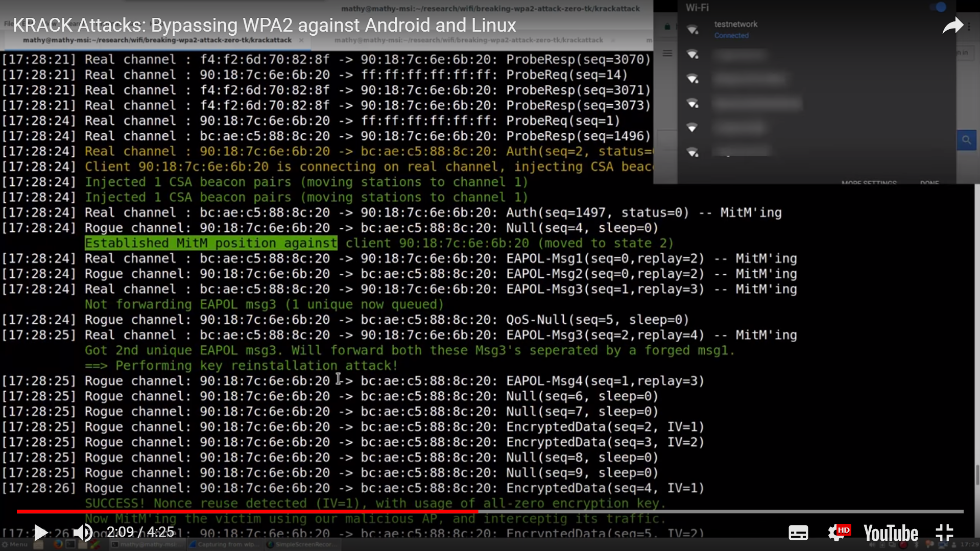The width and height of the screenshot is (980, 551).
Task: Click the QoS-Null(seq=5, sleep=0) entry
Action: (597, 320)
